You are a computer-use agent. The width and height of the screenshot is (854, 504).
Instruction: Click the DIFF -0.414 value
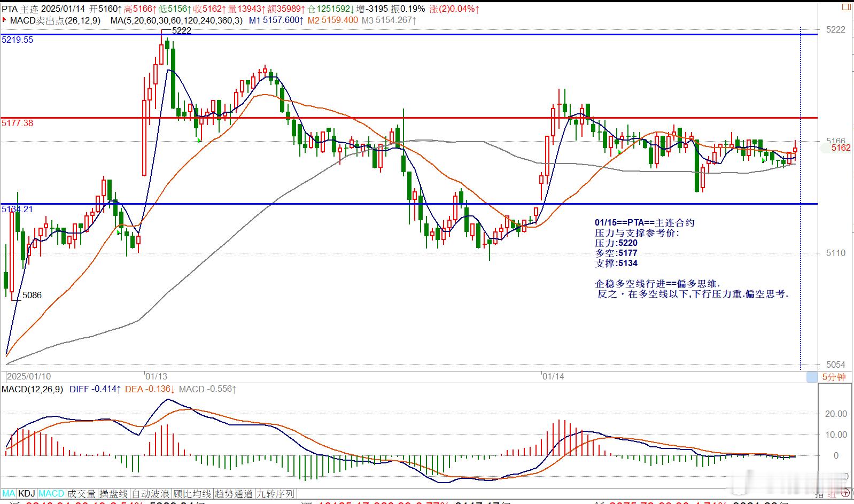click(x=95, y=389)
